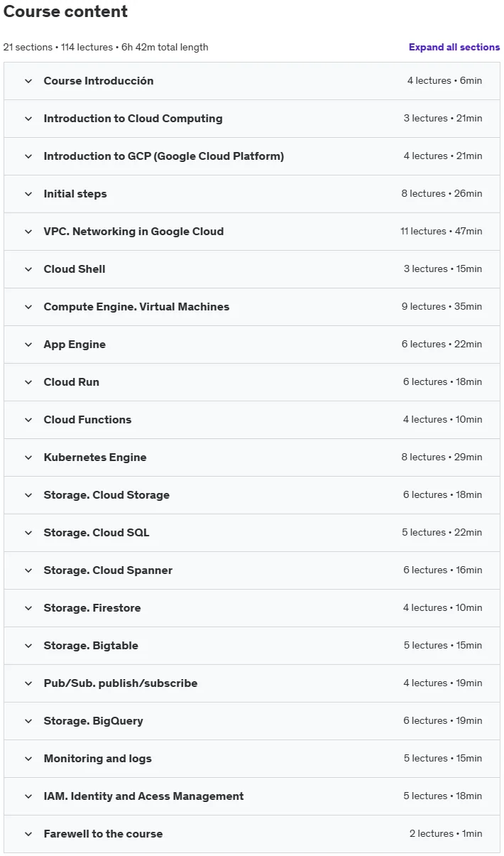This screenshot has height=856, width=504.
Task: Click Storage. Firestore section header
Action: click(x=252, y=608)
